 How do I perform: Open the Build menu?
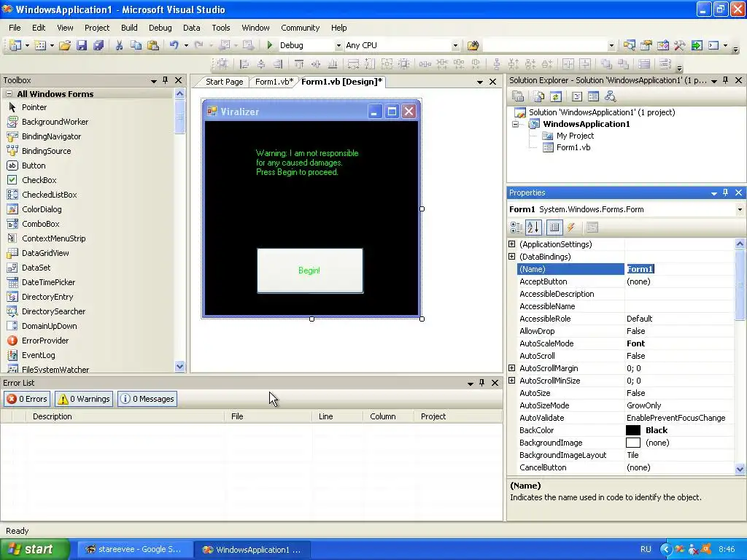129,28
